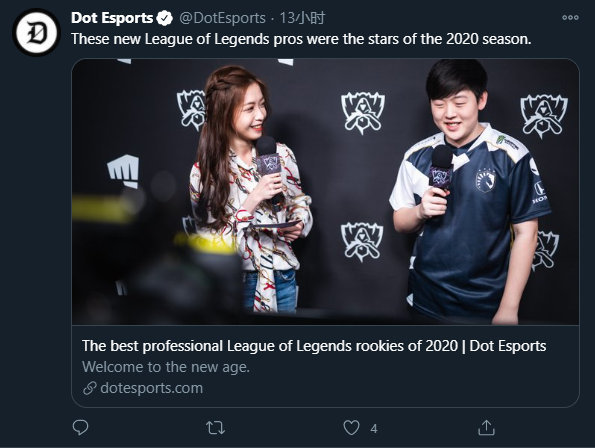Click the chain link icon beside dotesports.com
595x448 pixels.
tap(90, 388)
